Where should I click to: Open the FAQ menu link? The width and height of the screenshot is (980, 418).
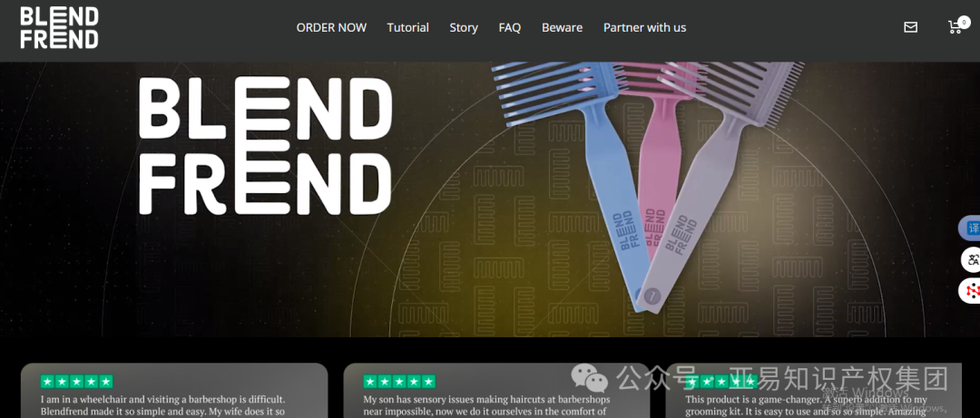(x=509, y=27)
